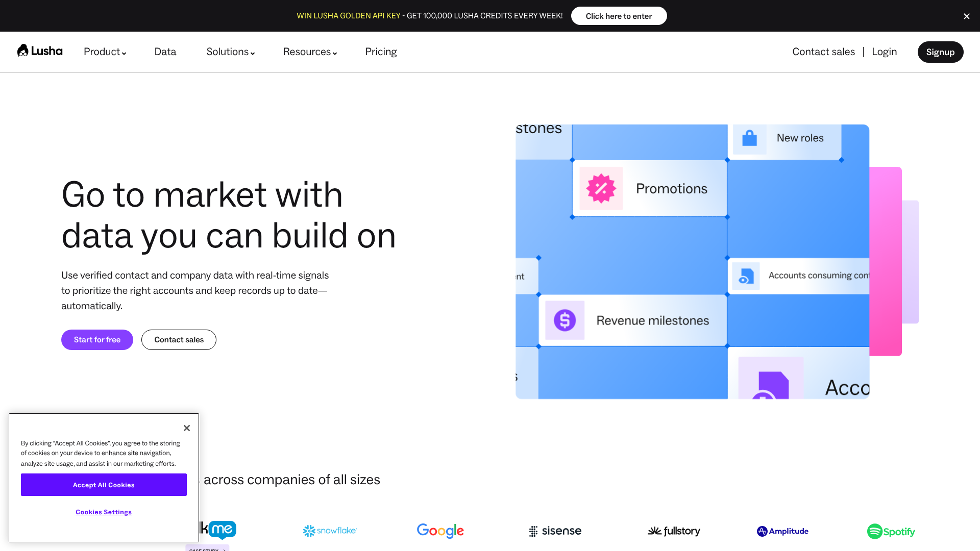Click the Start for free button

tap(97, 339)
